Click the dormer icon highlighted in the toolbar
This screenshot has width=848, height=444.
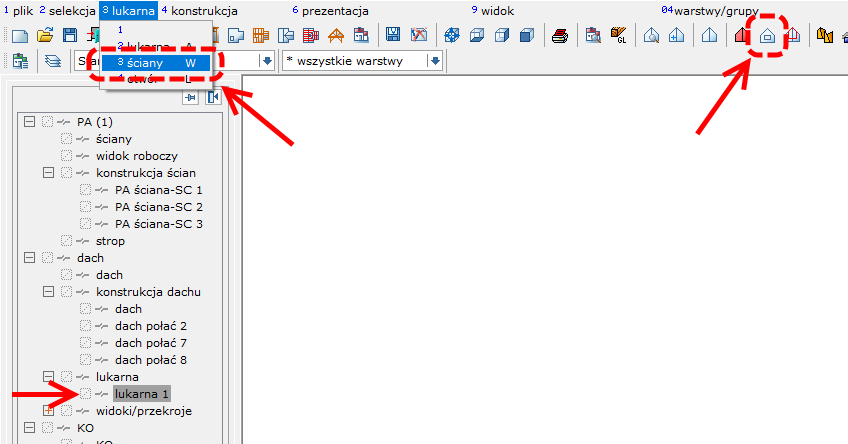767,37
